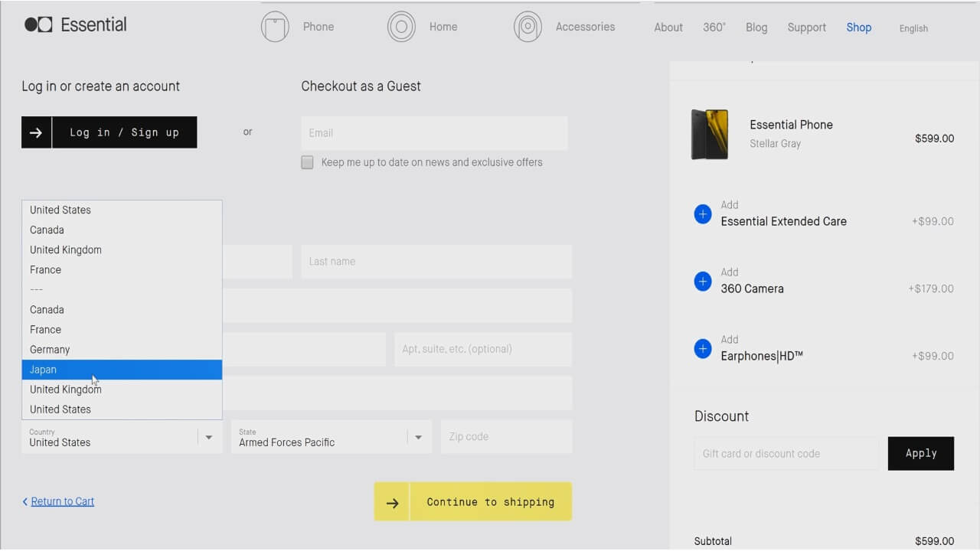980x551 pixels.
Task: Click the Essential Phone product thumbnail
Action: click(x=710, y=134)
